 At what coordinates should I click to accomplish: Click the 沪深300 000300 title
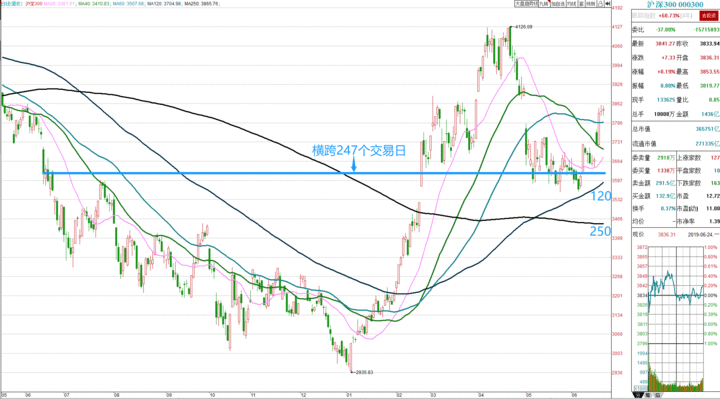click(675, 4)
